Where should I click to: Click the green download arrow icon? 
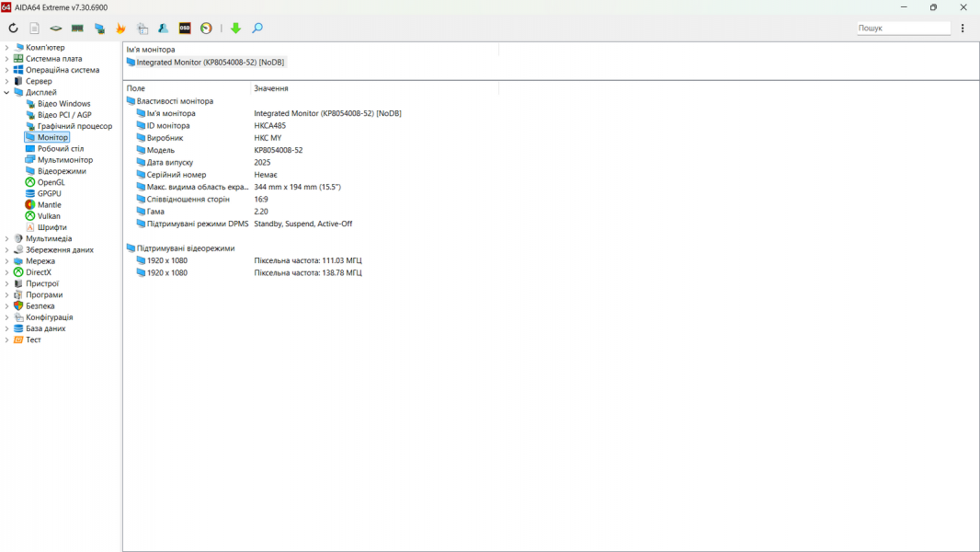coord(235,29)
